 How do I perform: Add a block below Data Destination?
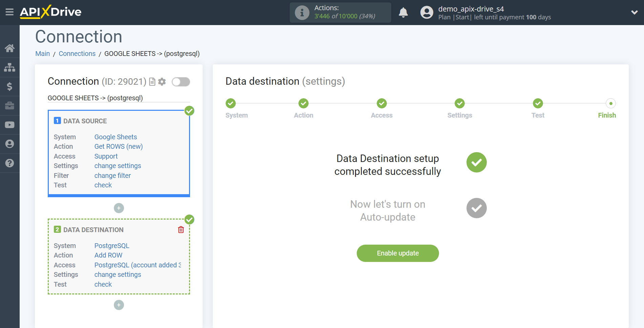coord(119,305)
